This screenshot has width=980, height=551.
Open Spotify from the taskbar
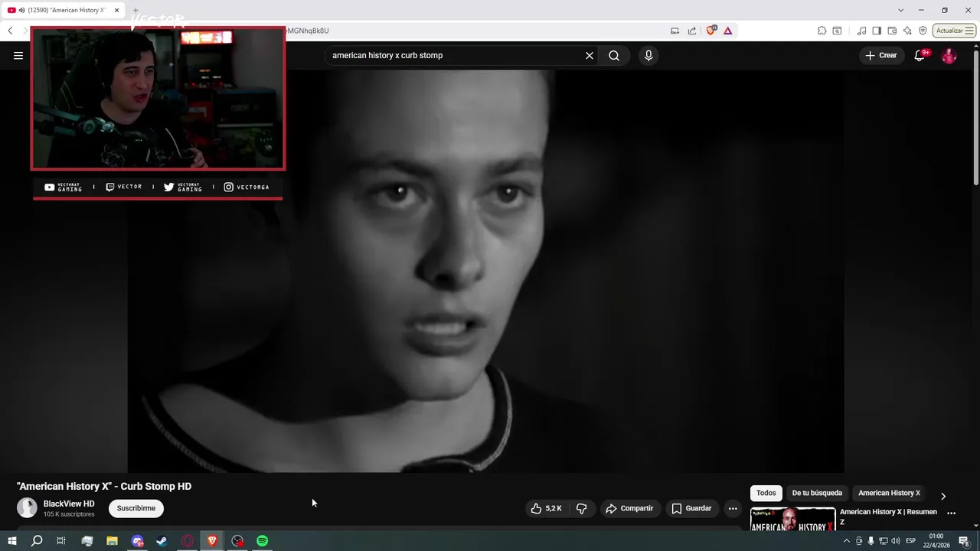pyautogui.click(x=263, y=541)
